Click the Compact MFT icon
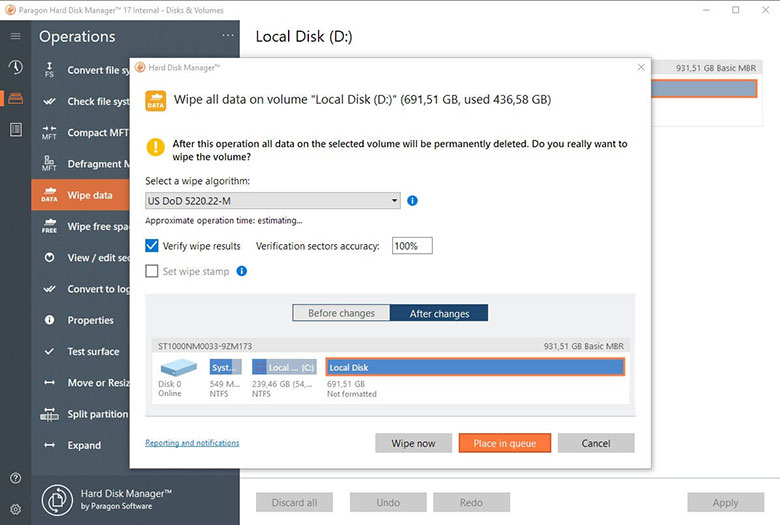This screenshot has height=525, width=780. pyautogui.click(x=49, y=132)
